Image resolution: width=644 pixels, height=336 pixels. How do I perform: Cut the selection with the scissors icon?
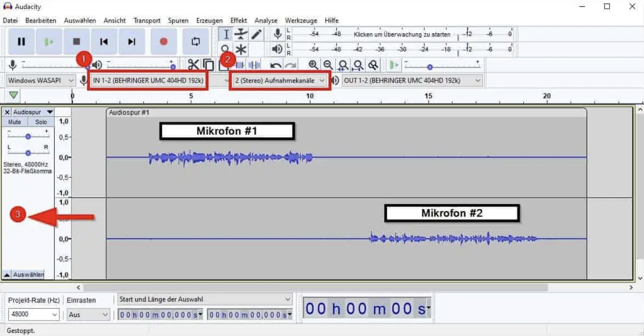[x=193, y=65]
